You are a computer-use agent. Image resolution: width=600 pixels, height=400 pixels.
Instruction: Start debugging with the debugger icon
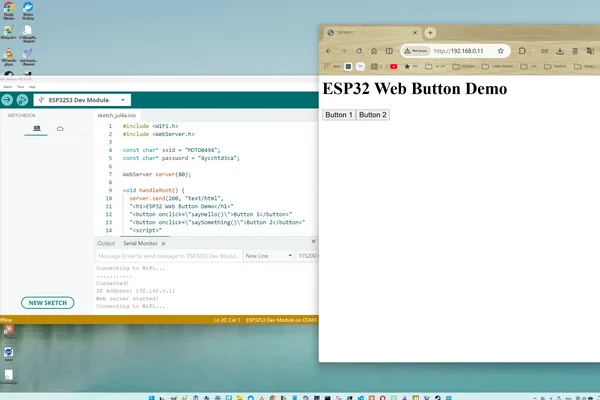[x=22, y=100]
